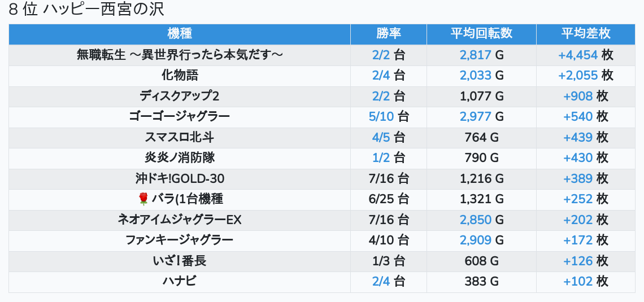
Task: Click the 2,977 G average spins value
Action: 476,116
